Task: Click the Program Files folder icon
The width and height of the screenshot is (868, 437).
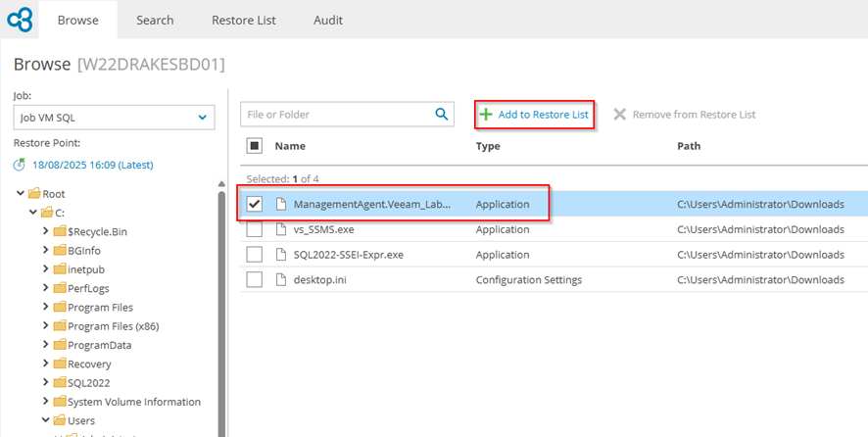Action: pos(60,308)
